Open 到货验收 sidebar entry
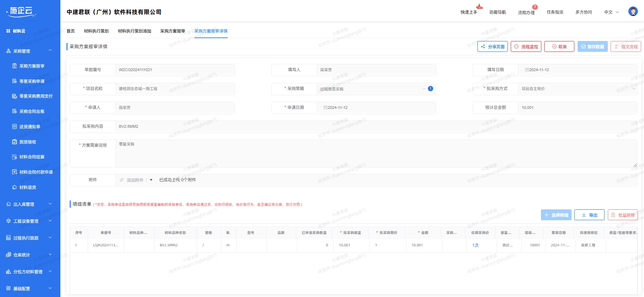This screenshot has height=297, width=644. pos(27,142)
